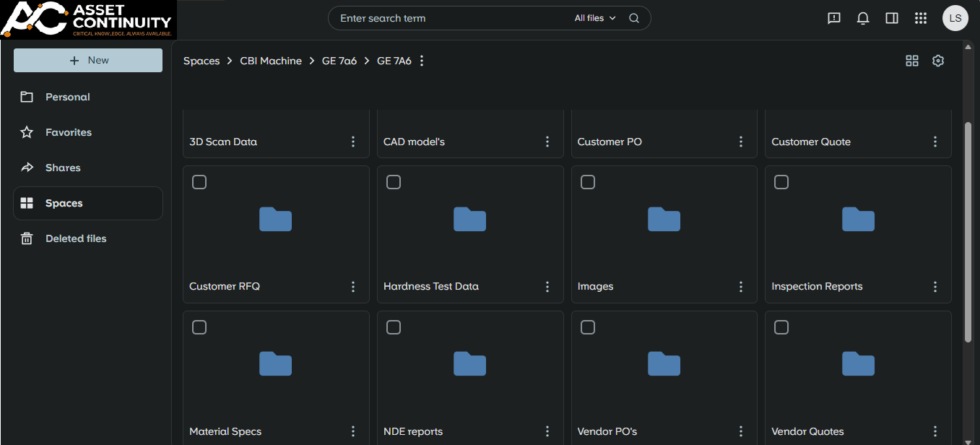Open actions menu for NDE reports
980x445 pixels.
click(547, 431)
